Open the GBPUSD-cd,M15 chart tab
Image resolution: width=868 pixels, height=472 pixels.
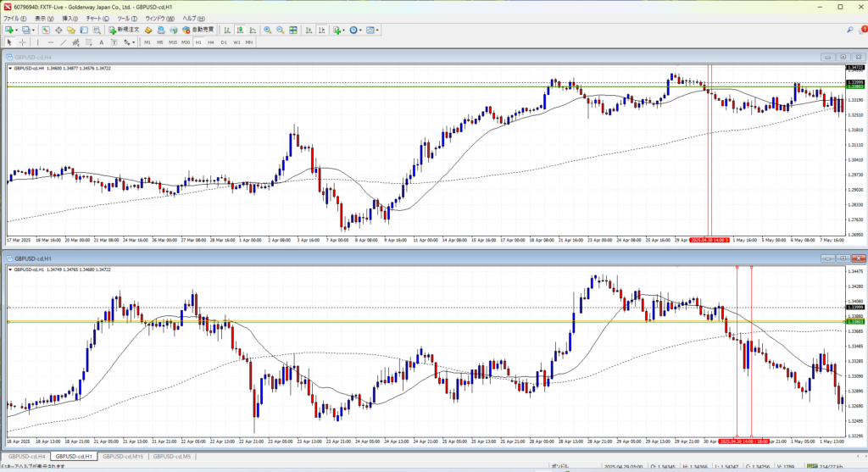coord(122,457)
